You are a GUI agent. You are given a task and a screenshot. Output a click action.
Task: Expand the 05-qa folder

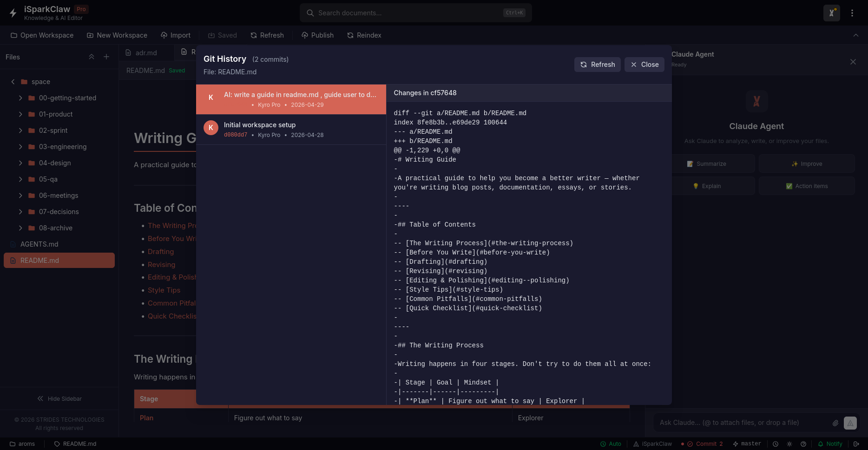point(20,179)
